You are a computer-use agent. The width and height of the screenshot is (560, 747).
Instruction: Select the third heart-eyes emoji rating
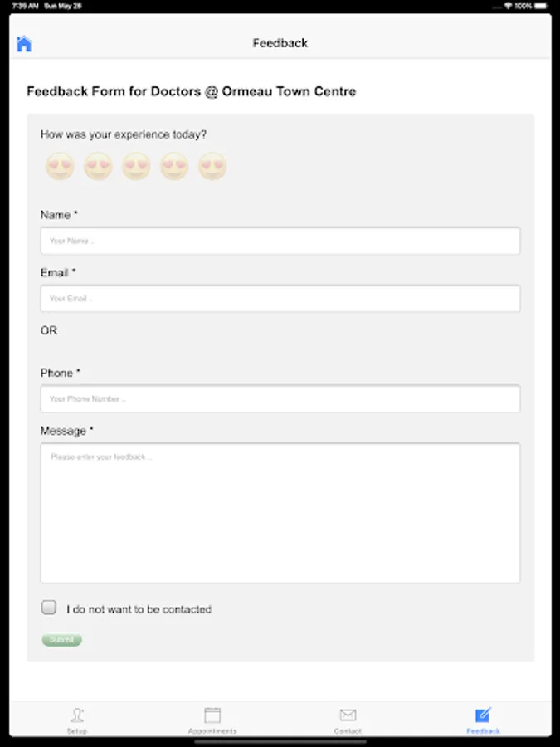136,167
